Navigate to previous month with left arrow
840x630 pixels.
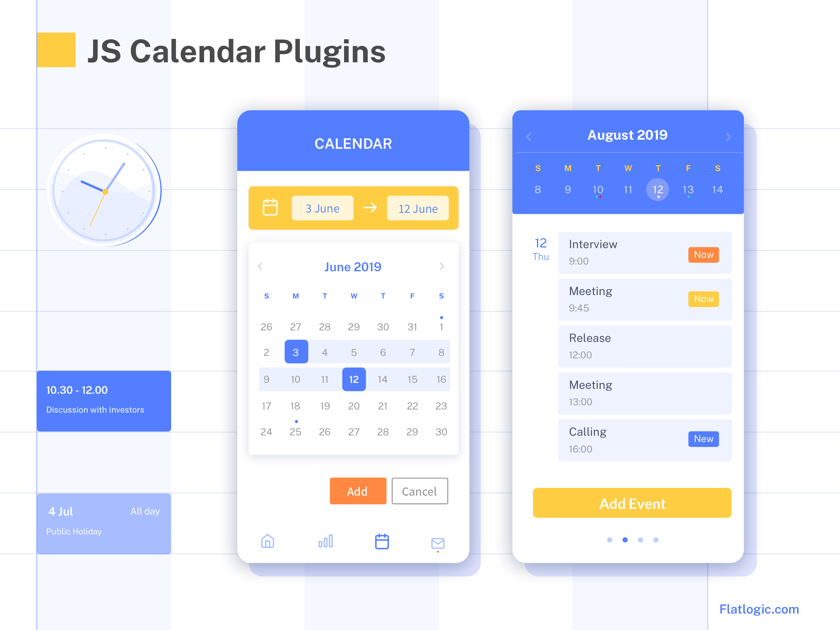(x=261, y=267)
